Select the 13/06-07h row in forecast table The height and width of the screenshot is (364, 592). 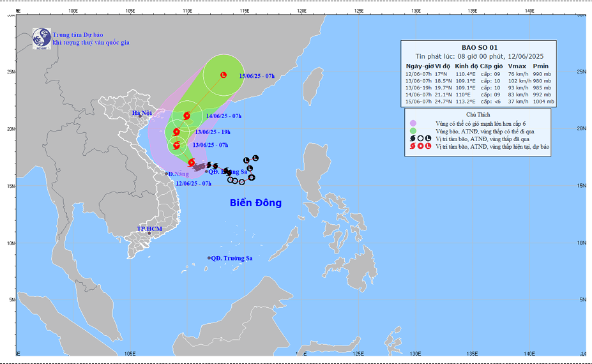coord(479,80)
